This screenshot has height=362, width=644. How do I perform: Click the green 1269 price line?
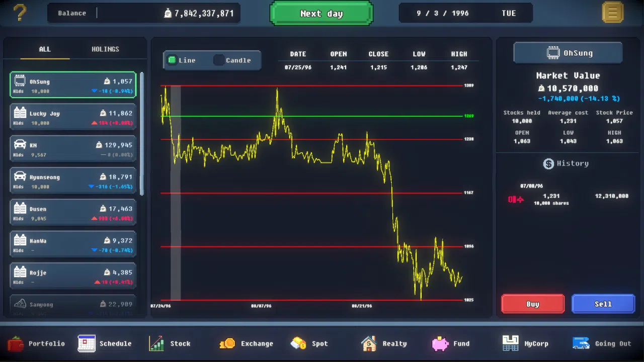tap(312, 116)
